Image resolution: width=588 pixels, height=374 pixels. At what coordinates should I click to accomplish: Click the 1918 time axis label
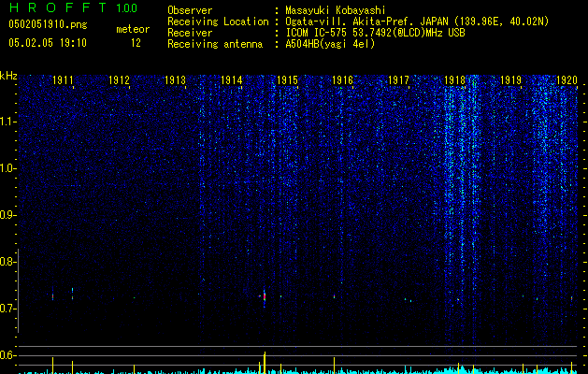(454, 80)
